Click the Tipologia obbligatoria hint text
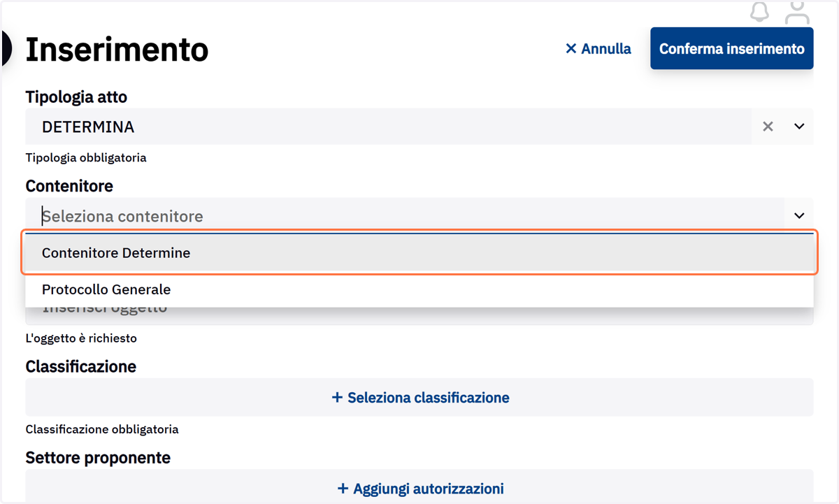This screenshot has width=839, height=504. coord(86,158)
